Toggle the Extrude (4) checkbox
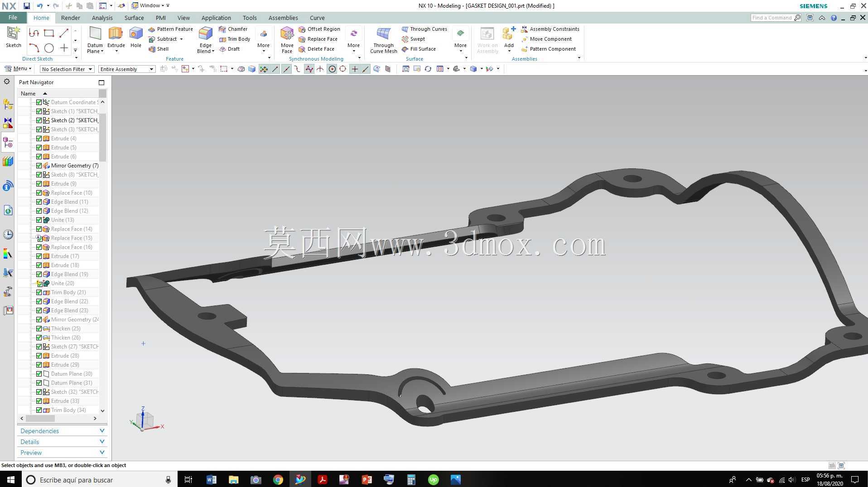This screenshot has height=487, width=868. 39,138
